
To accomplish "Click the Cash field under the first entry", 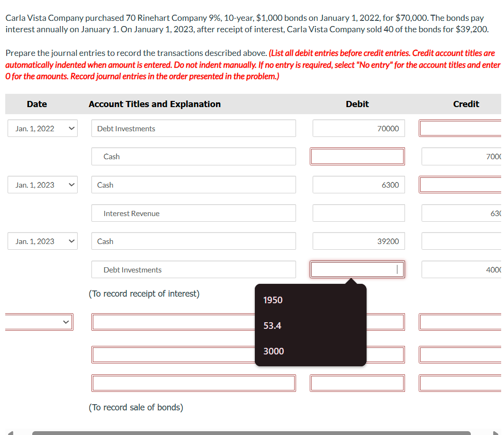I will click(193, 156).
